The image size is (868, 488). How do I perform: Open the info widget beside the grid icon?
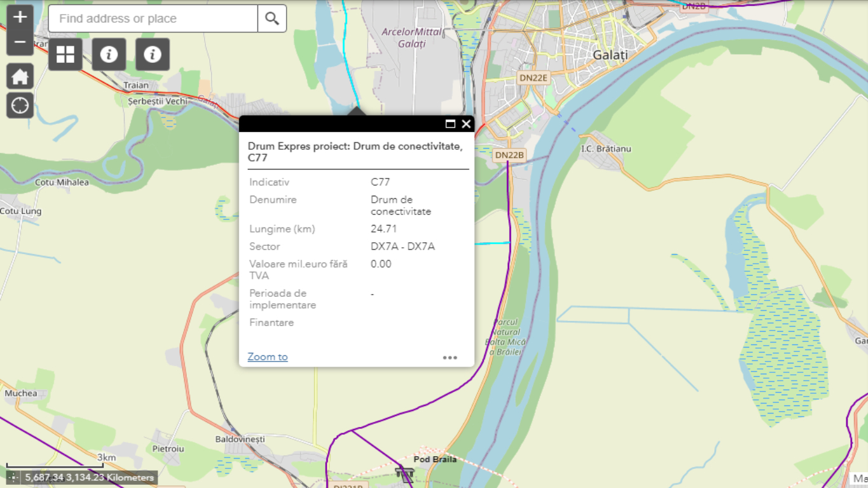(x=109, y=55)
